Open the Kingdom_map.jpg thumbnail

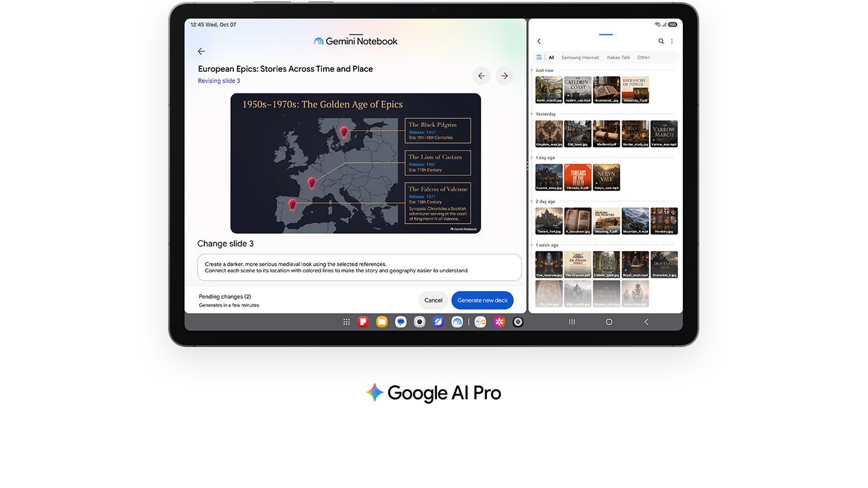coord(549,134)
